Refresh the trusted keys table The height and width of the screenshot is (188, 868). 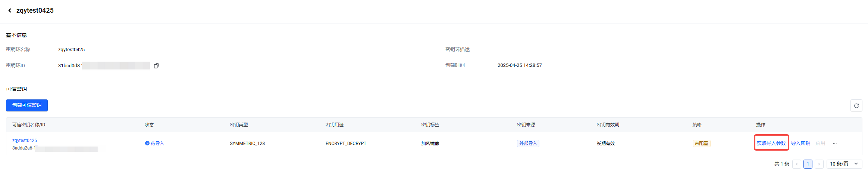click(x=856, y=106)
